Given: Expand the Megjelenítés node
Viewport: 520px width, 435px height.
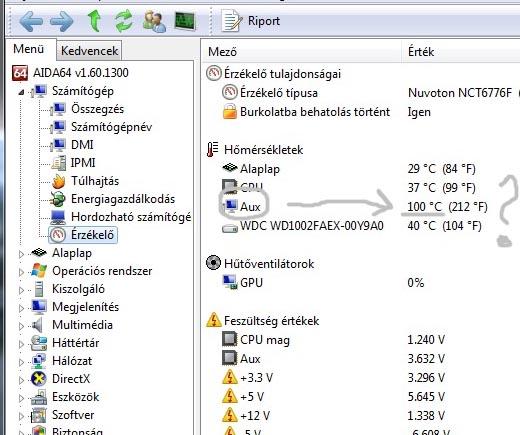Looking at the screenshot, I should point(21,308).
